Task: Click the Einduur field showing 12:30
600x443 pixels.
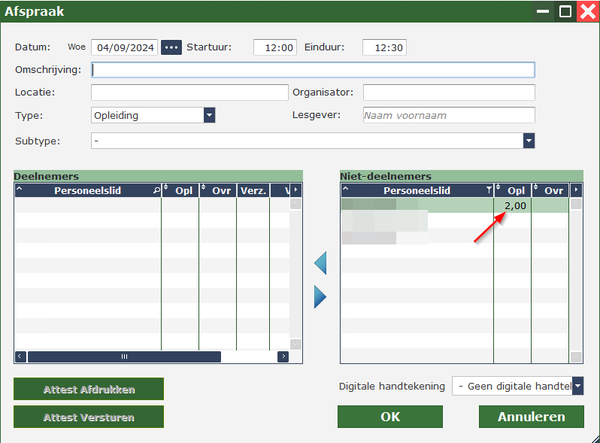Action: [x=385, y=47]
